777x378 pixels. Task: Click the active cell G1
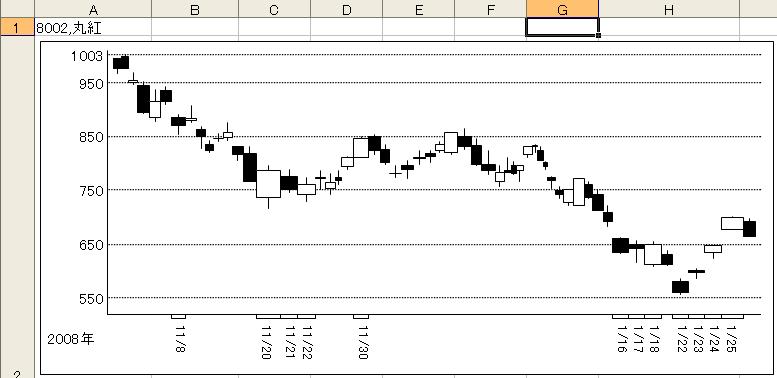click(x=562, y=27)
